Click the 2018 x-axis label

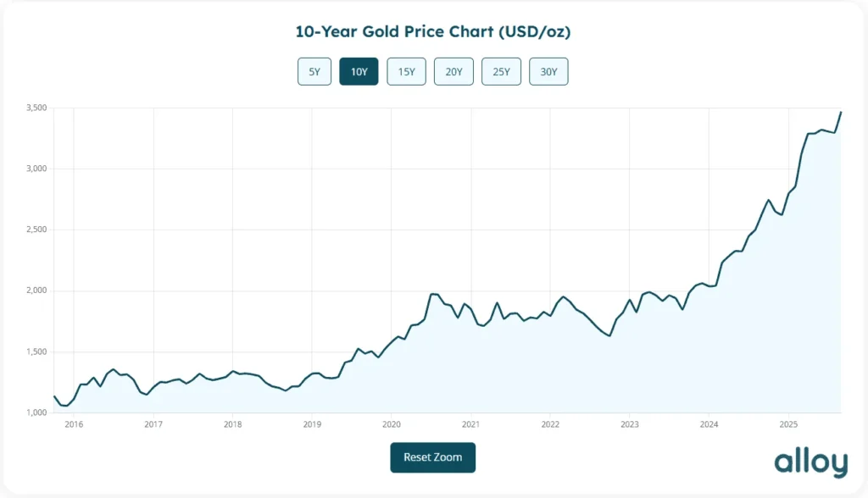coord(232,424)
